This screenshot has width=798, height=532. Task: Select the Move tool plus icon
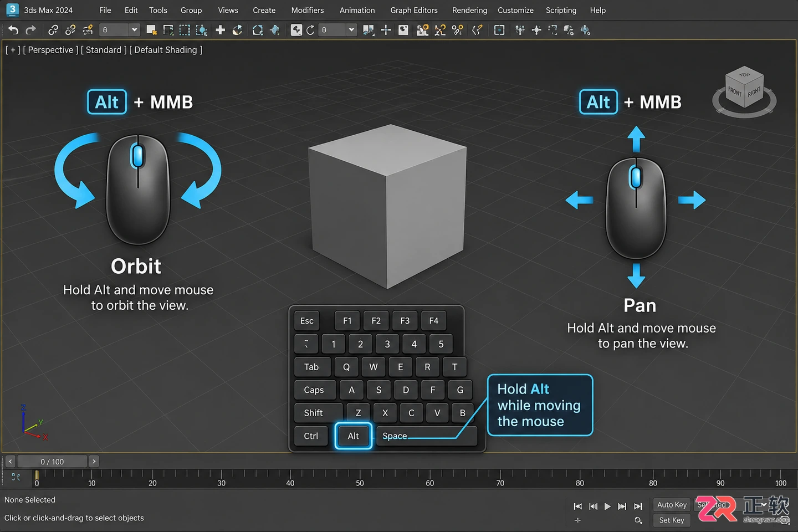(x=221, y=30)
